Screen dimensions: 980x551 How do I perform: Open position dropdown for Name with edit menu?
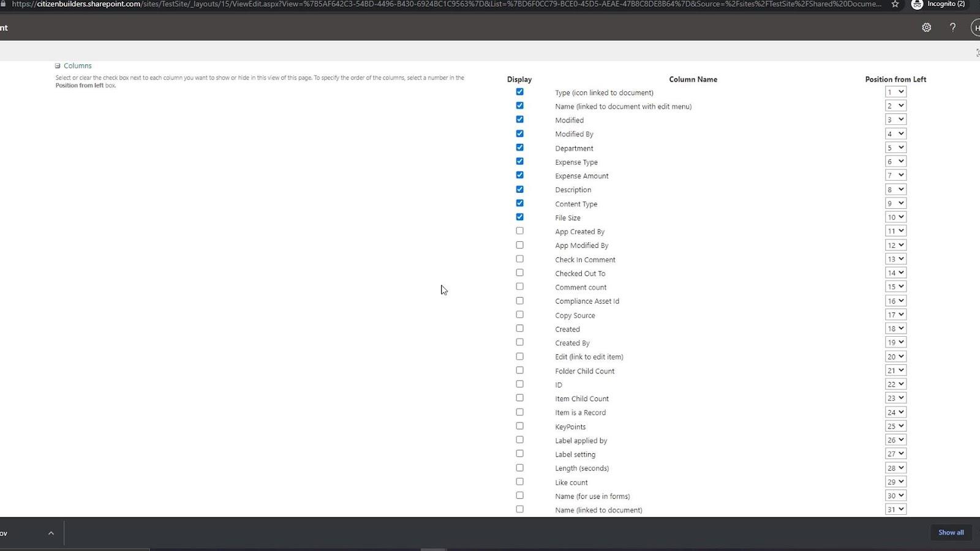click(895, 106)
